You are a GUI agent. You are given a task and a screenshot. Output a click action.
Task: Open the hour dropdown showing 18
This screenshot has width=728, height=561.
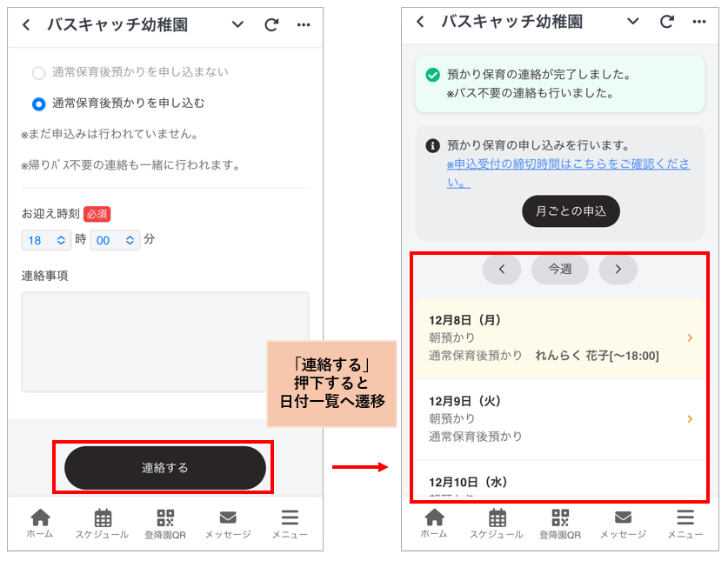click(x=46, y=240)
